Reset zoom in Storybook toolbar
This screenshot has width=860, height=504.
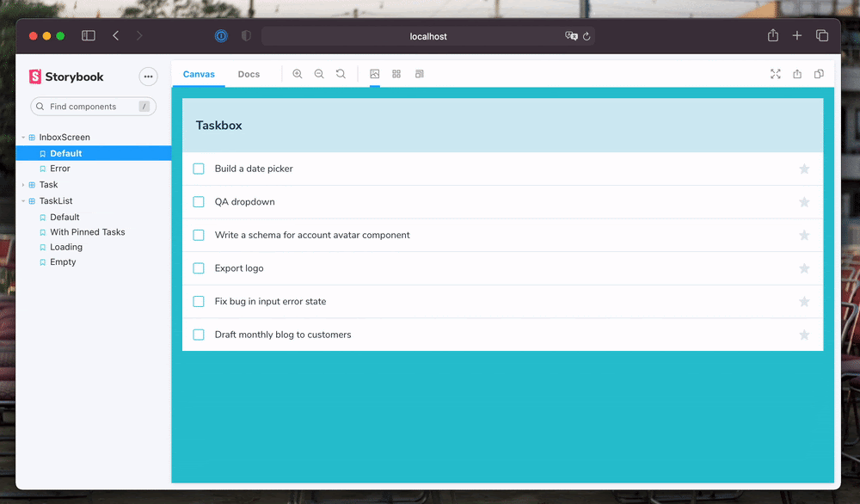pyautogui.click(x=341, y=74)
